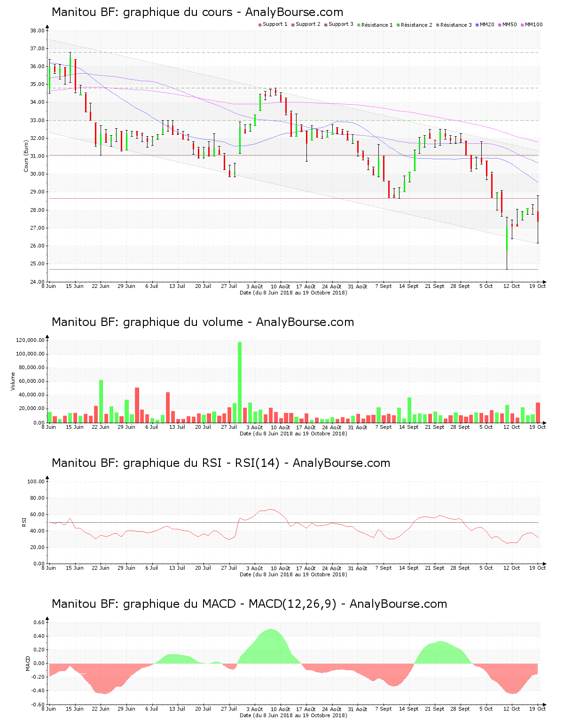Click the 'graphique du cours' chart title

point(197,12)
